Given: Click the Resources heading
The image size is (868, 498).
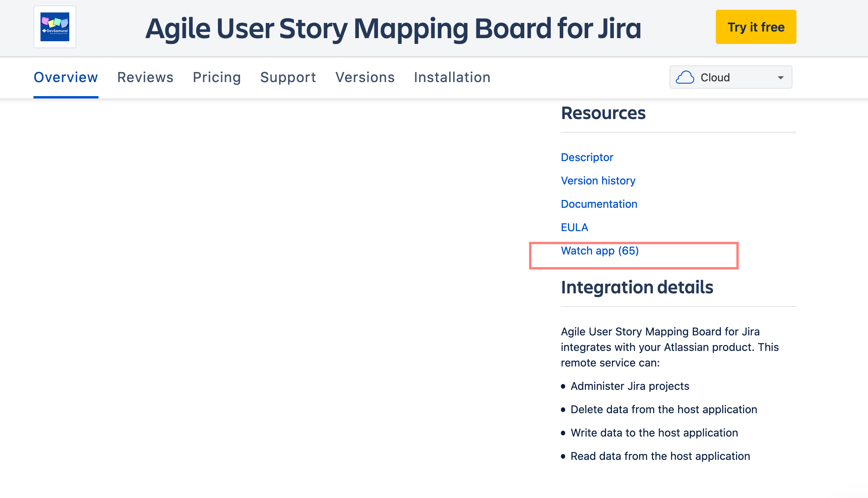Looking at the screenshot, I should (x=603, y=113).
